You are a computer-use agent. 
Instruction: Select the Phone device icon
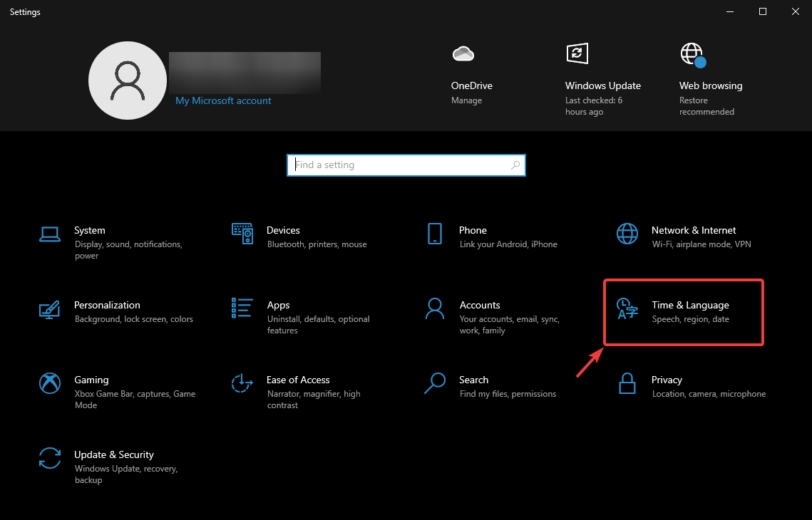tap(435, 234)
